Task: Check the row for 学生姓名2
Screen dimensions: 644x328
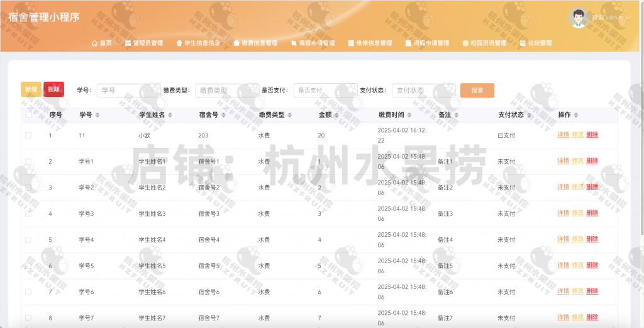Action: point(28,188)
